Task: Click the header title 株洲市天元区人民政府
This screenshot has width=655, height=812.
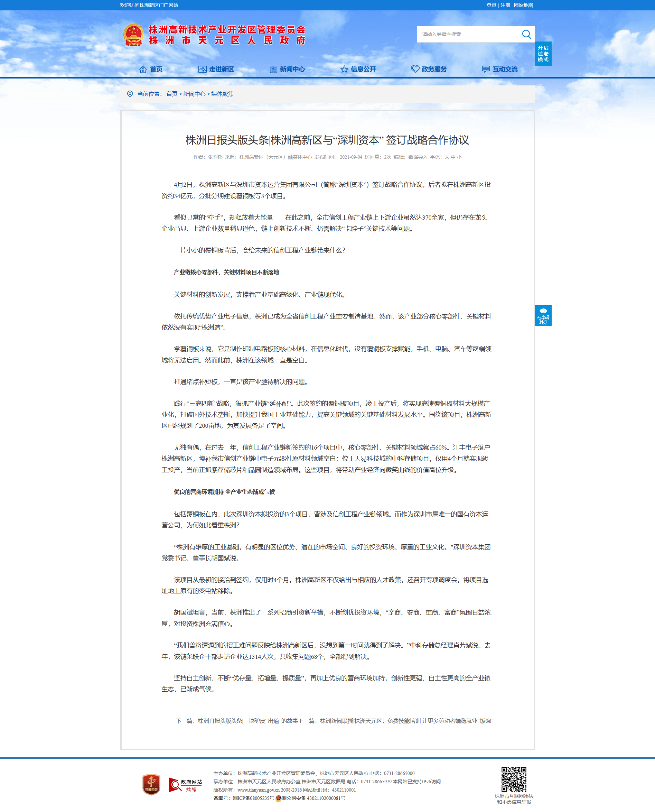Action: click(x=227, y=40)
